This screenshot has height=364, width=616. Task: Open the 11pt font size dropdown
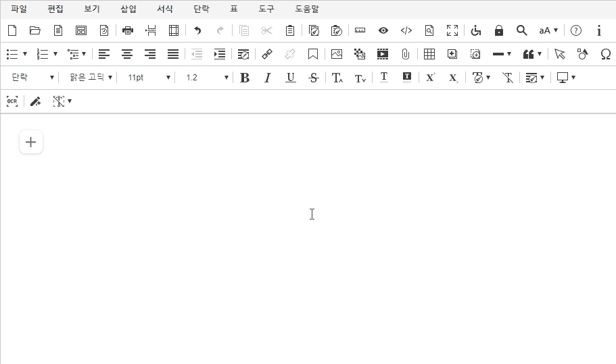click(149, 78)
